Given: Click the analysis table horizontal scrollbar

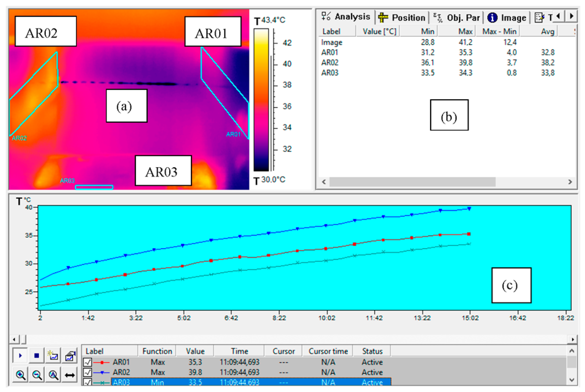Looking at the screenshot, I should [412, 182].
